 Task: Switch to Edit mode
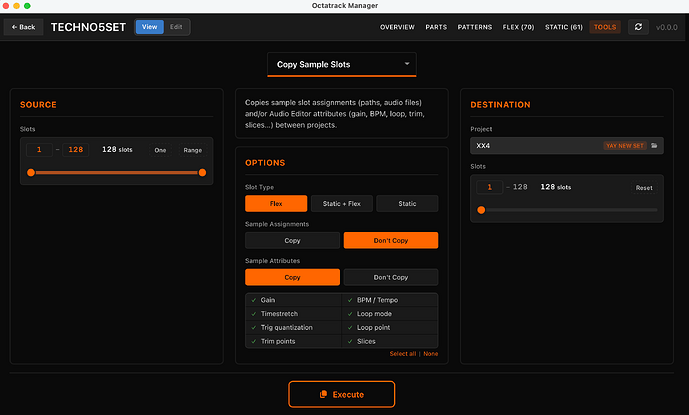[x=176, y=27]
